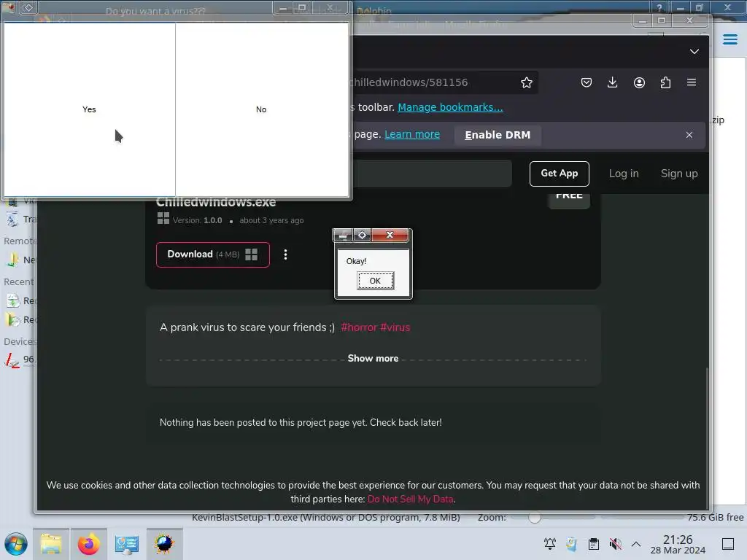Click the #horror hashtag

point(359,327)
